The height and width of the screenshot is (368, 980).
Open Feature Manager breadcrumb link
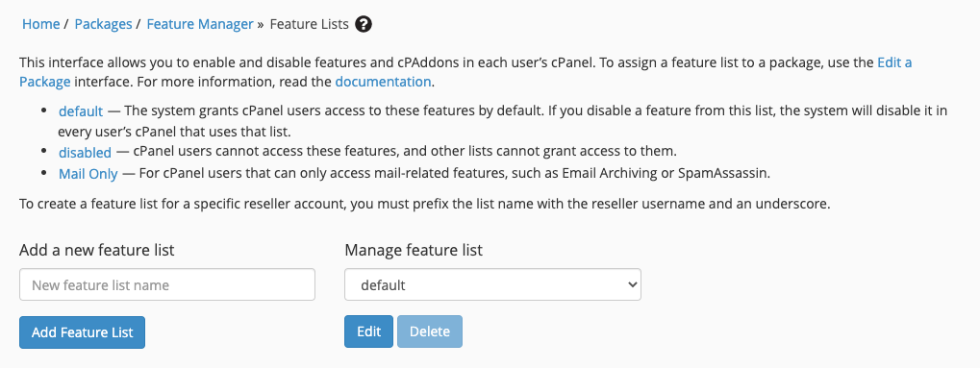pos(200,24)
